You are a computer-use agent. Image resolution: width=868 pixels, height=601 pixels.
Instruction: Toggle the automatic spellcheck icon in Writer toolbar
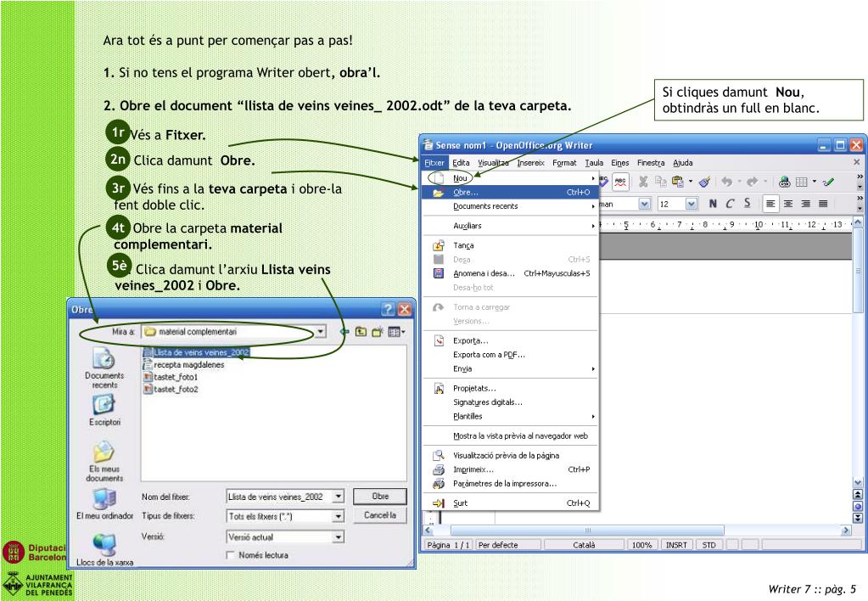[620, 181]
